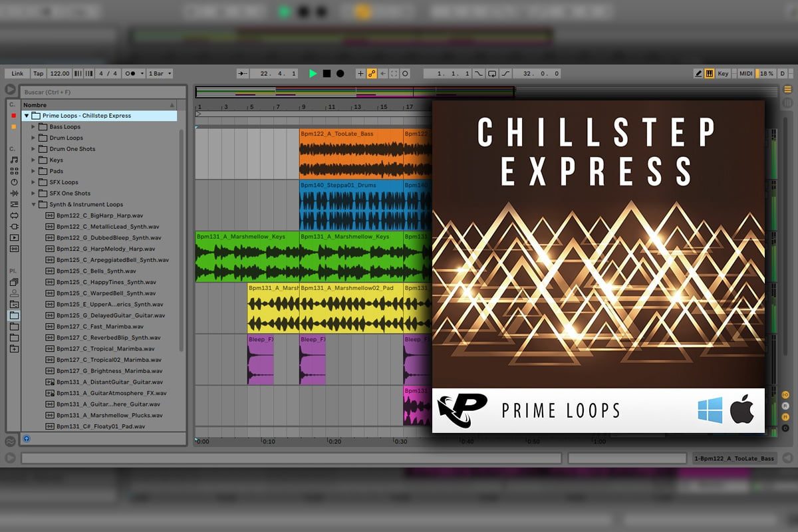
Task: Switch to the Arrangement view selector
Action: click(788, 89)
